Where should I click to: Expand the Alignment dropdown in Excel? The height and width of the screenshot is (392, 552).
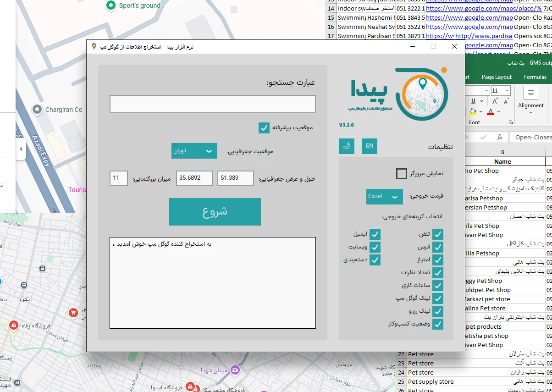point(530,112)
